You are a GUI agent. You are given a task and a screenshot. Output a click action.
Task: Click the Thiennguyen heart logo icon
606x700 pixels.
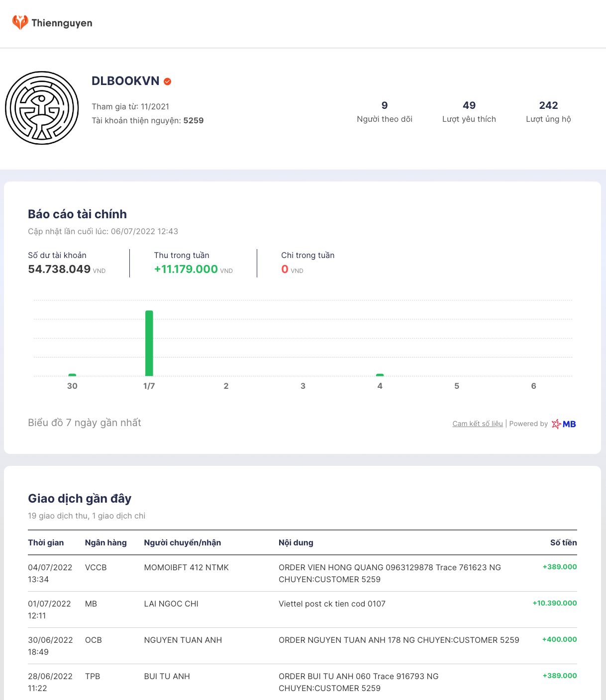coord(20,22)
